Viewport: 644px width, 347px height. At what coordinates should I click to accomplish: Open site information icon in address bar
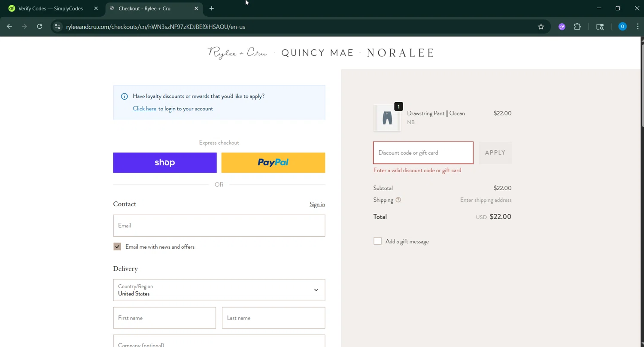point(58,27)
